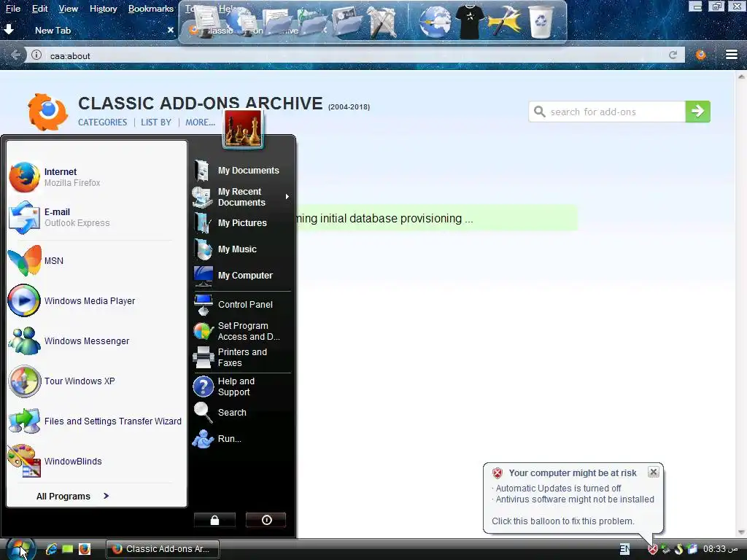
Task: Click the red security shield tray icon
Action: [x=653, y=549]
